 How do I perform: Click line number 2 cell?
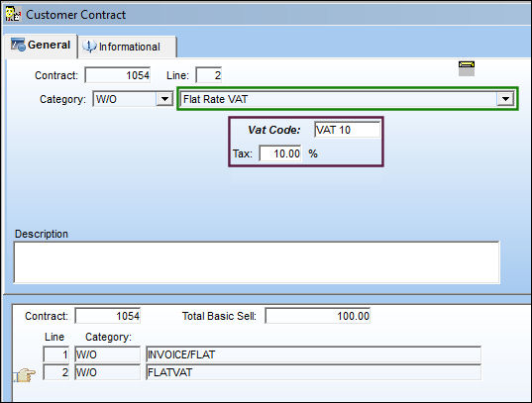[56, 372]
